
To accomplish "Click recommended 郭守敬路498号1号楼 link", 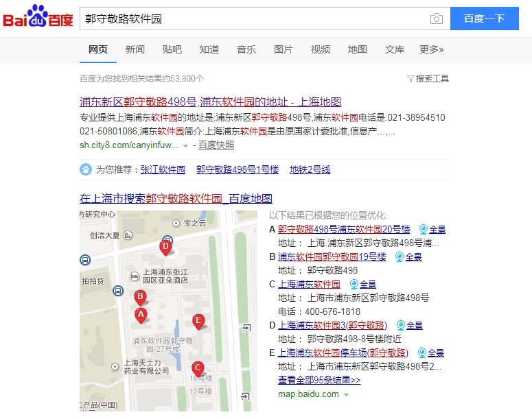I will click(238, 169).
